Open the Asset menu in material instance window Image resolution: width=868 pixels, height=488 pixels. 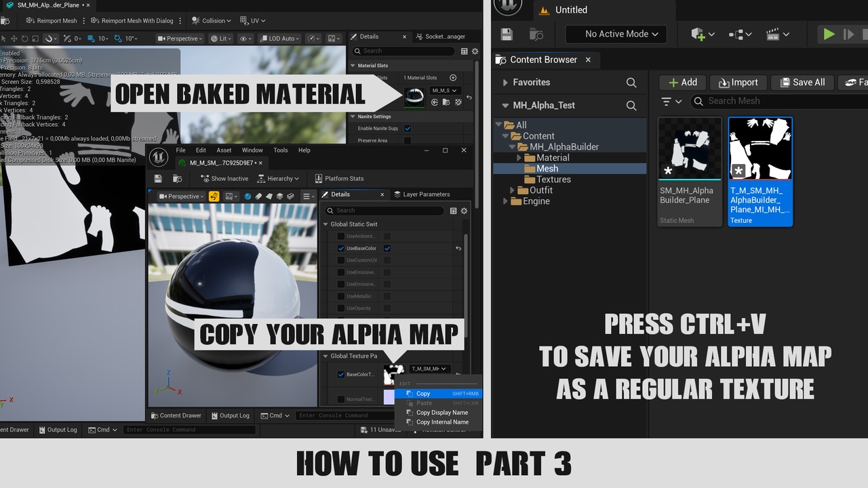(224, 150)
